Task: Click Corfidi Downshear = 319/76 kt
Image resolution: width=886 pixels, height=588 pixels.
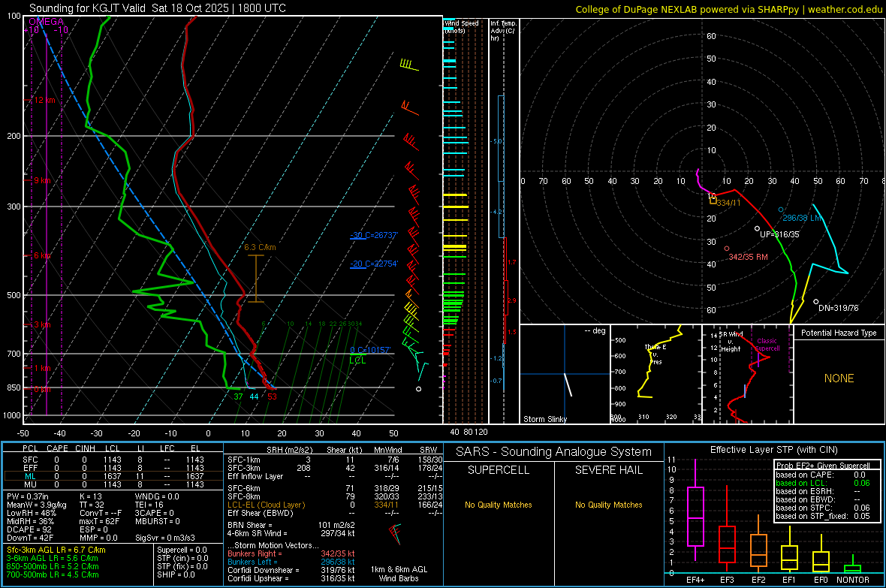Action: (291, 571)
